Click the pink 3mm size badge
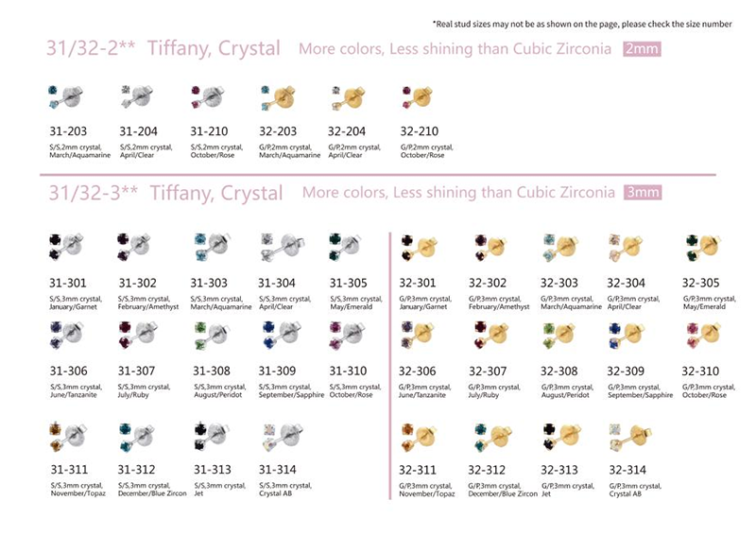Viewport: 756px width, 535px height. pyautogui.click(x=643, y=193)
